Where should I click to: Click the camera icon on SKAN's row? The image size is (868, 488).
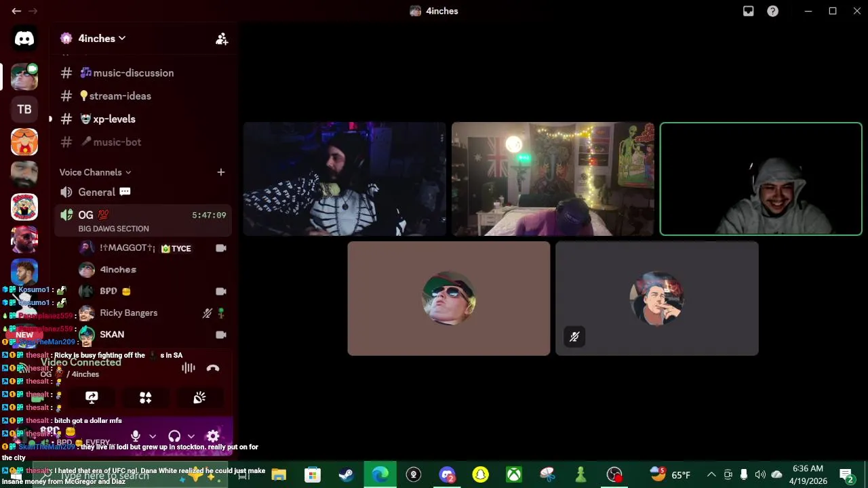[220, 335]
